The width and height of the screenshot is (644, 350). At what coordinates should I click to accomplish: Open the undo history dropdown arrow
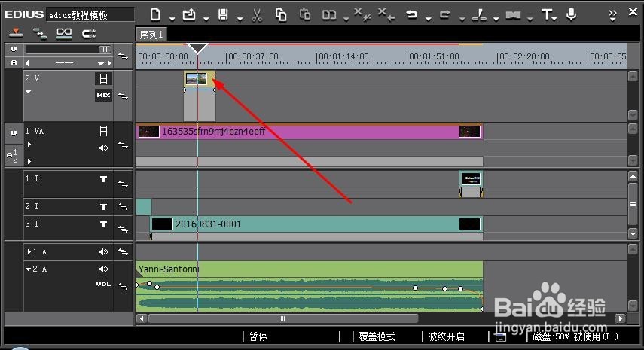click(429, 18)
